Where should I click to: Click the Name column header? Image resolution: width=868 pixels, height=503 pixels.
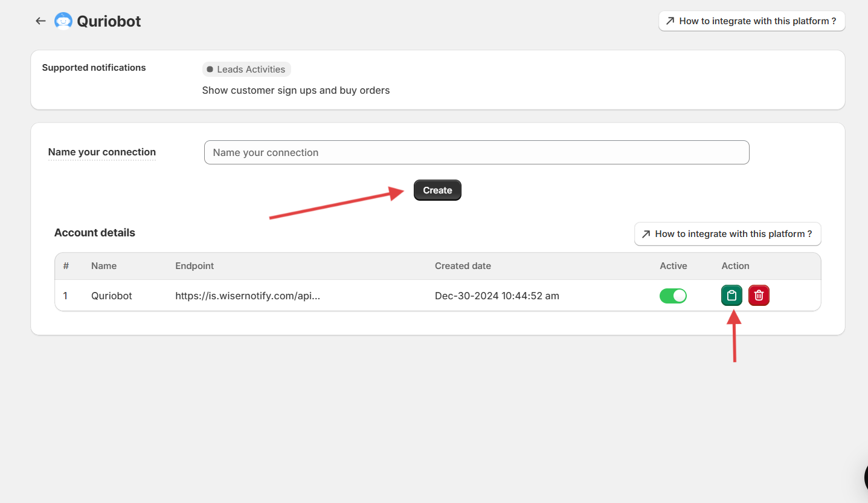104,266
